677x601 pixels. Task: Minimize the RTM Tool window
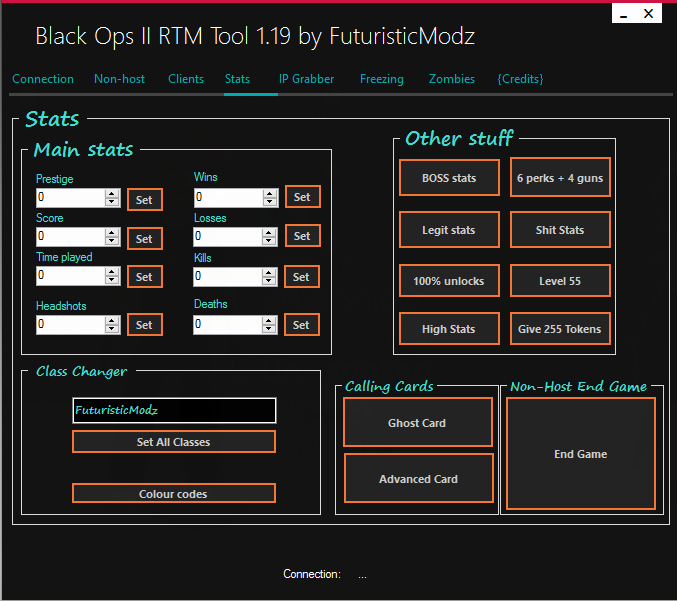[x=623, y=14]
